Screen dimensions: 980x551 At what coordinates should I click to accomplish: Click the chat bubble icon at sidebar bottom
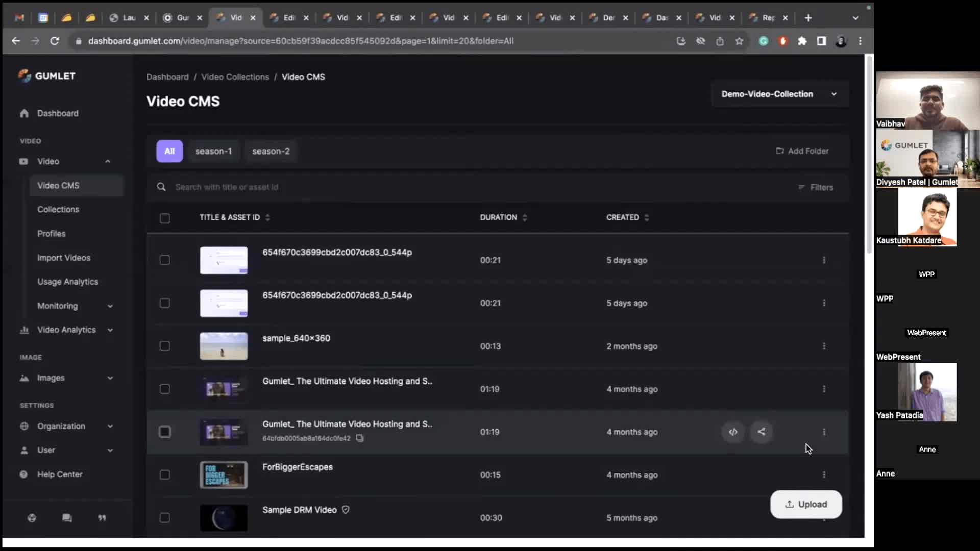click(x=67, y=518)
